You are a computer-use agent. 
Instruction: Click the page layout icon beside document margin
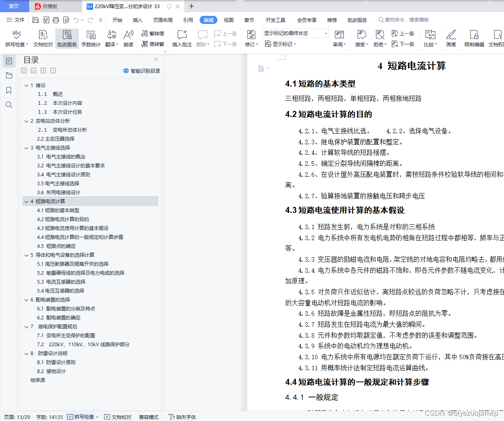[x=261, y=68]
